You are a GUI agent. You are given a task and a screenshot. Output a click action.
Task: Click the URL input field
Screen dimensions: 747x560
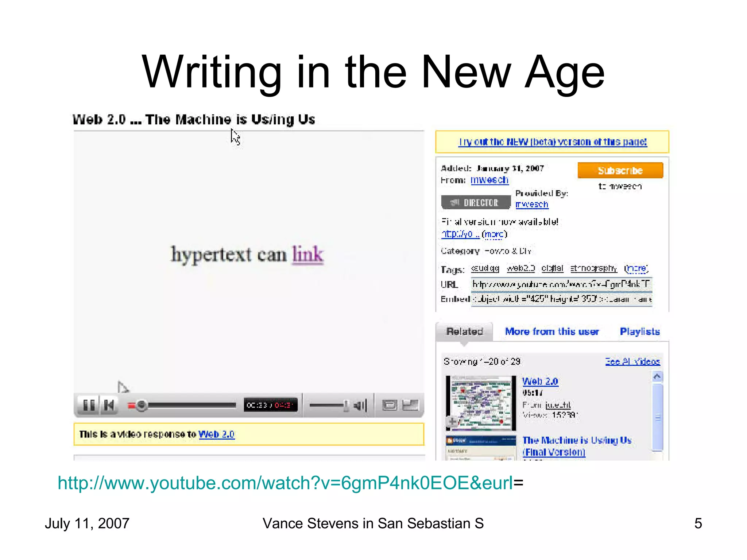[561, 284]
